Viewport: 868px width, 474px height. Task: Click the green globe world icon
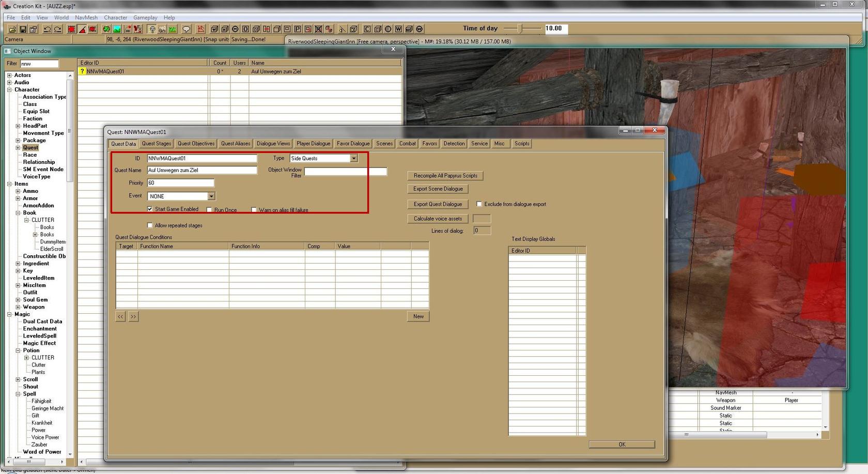(106, 29)
